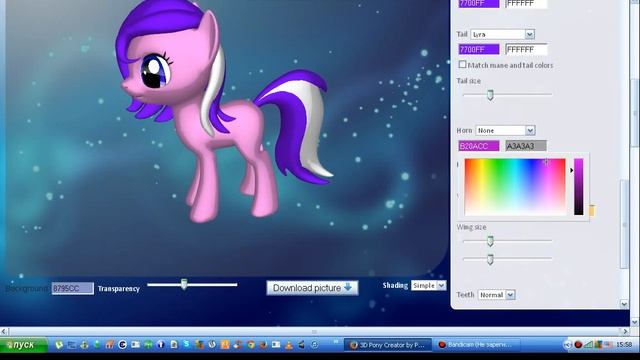Click the system clock showing 15:58
The image size is (640, 360).
pyautogui.click(x=624, y=345)
